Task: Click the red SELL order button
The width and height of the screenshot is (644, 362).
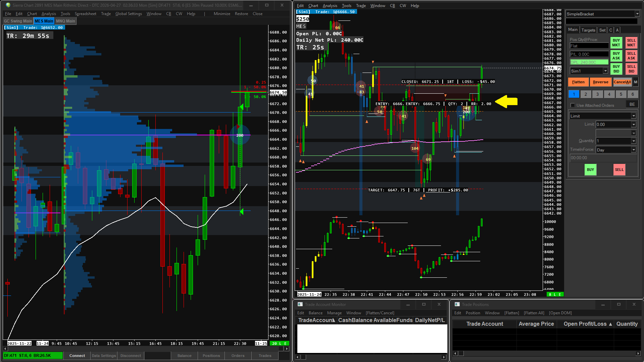Action: pyautogui.click(x=619, y=170)
